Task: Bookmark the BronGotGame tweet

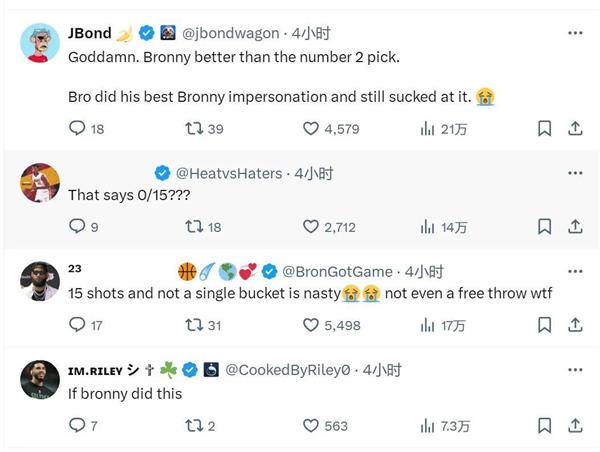Action: 544,325
